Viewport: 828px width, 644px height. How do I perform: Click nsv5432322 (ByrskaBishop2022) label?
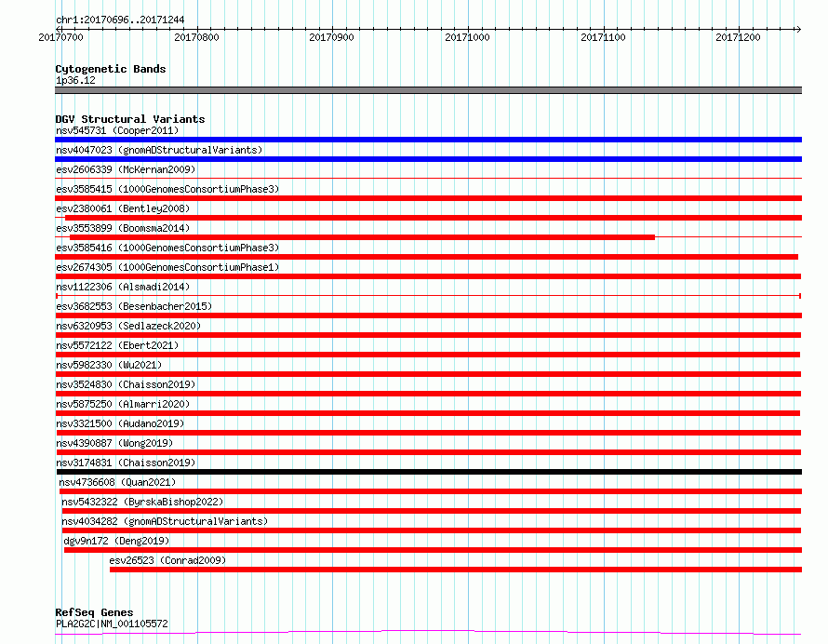(x=142, y=502)
